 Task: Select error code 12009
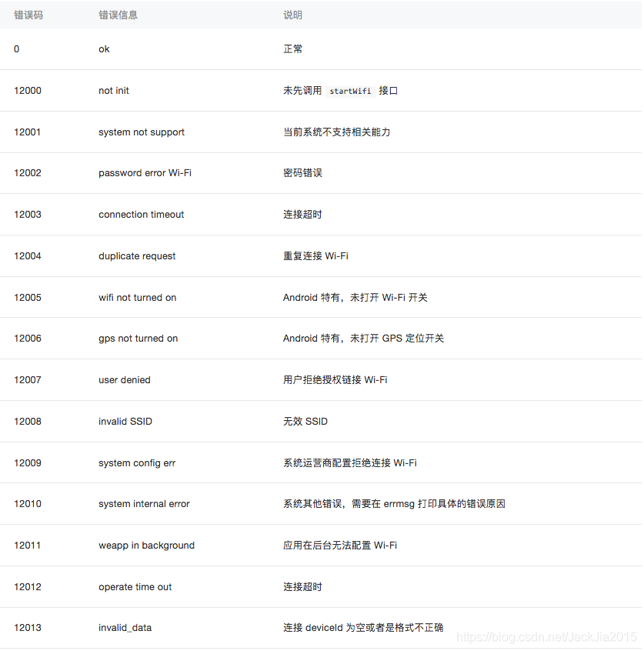[x=28, y=463]
